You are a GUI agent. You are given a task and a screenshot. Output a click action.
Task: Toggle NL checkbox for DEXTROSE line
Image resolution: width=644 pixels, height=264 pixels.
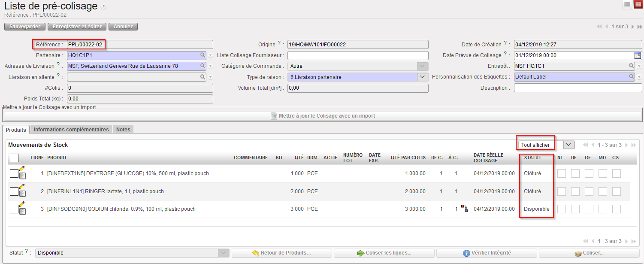pyautogui.click(x=561, y=173)
